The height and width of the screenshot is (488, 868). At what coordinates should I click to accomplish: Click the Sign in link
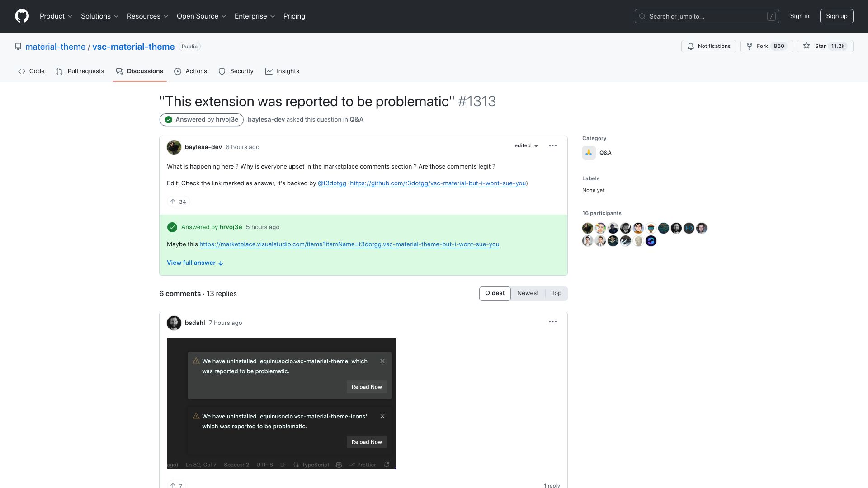click(800, 16)
